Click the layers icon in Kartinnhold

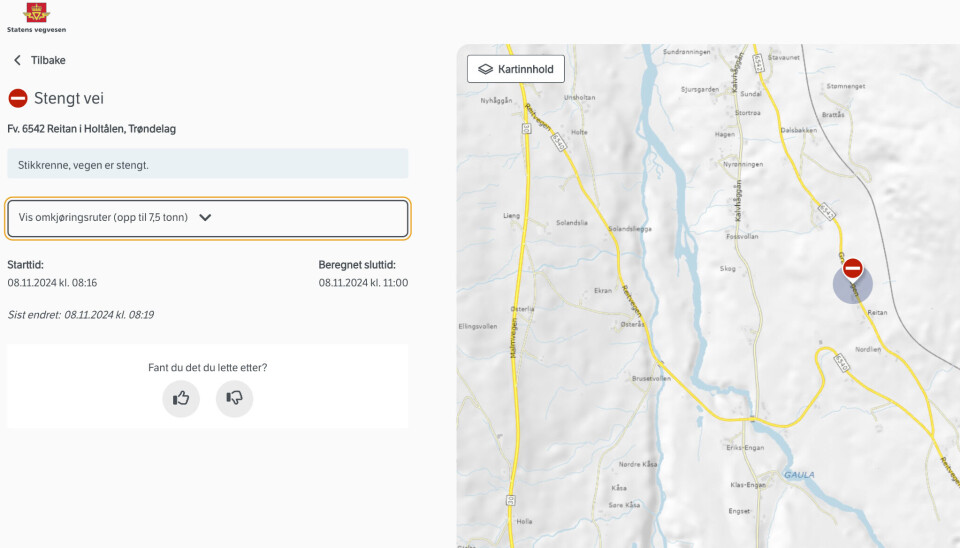tap(485, 69)
